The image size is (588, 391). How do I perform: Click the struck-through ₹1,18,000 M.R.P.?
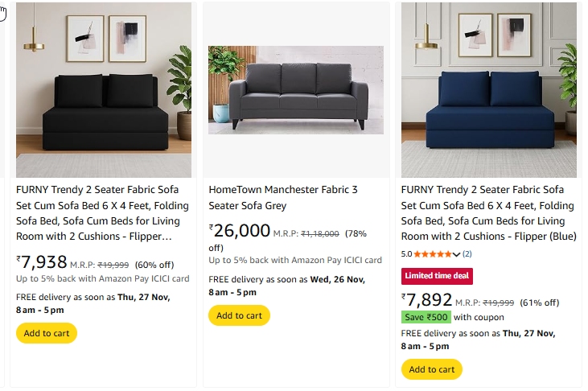click(x=320, y=234)
